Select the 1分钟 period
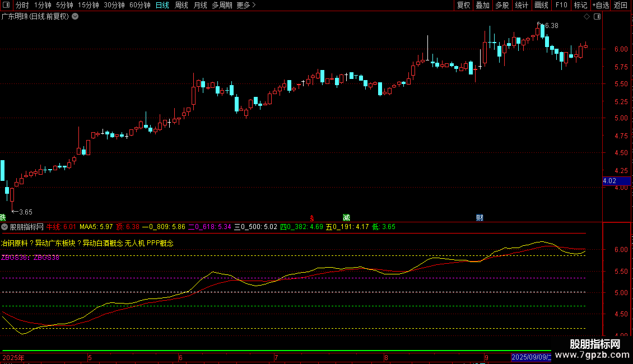633x364 pixels. point(43,5)
